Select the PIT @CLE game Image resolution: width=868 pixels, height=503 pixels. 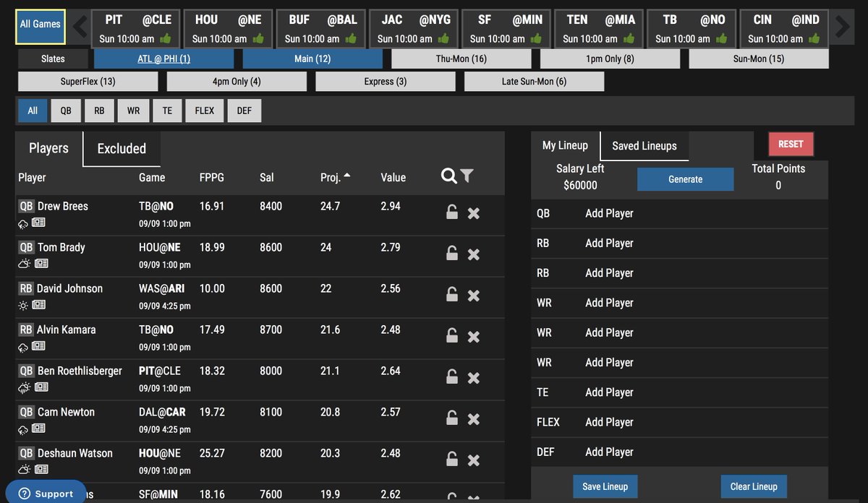[134, 28]
